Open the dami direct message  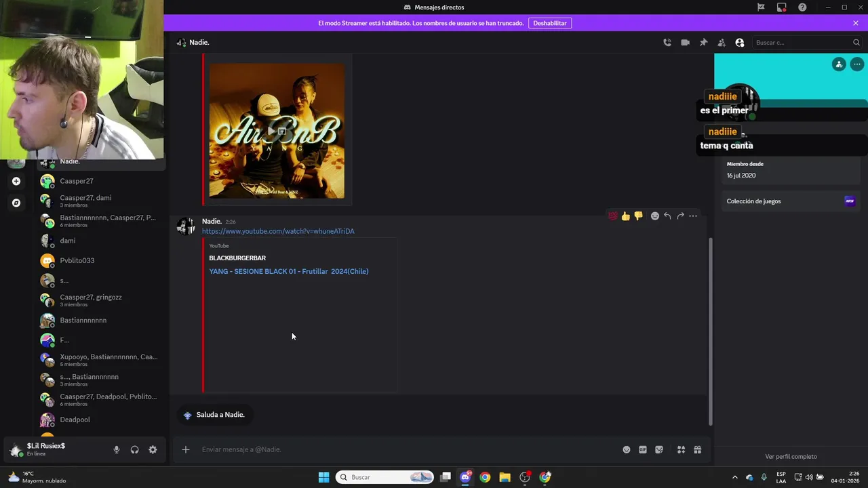pyautogui.click(x=101, y=241)
